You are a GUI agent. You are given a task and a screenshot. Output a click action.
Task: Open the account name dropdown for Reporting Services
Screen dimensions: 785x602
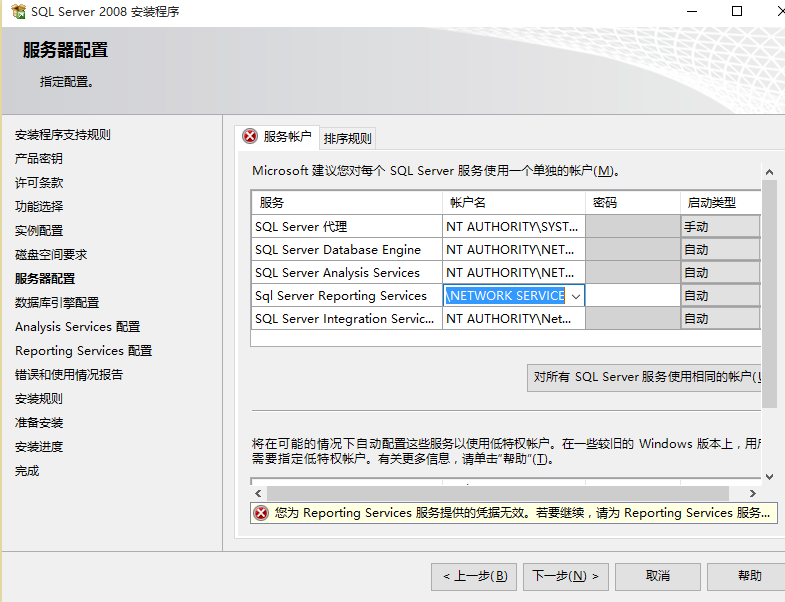pyautogui.click(x=576, y=296)
